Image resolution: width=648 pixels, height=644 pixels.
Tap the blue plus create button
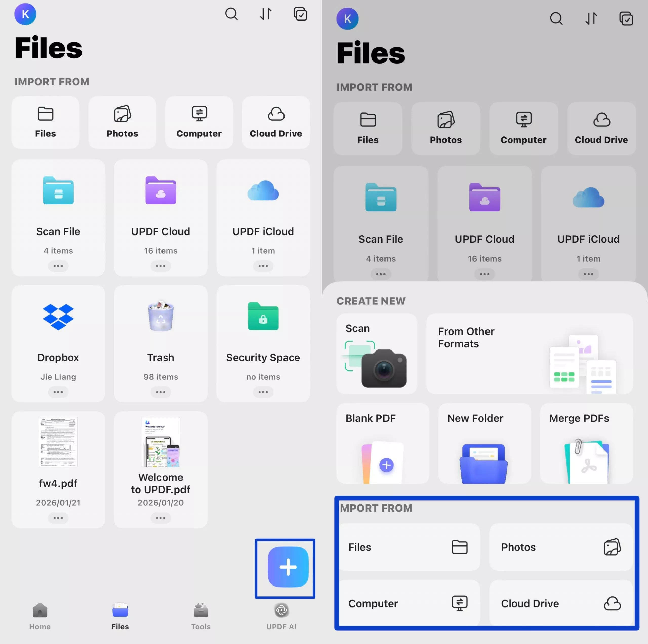click(288, 567)
